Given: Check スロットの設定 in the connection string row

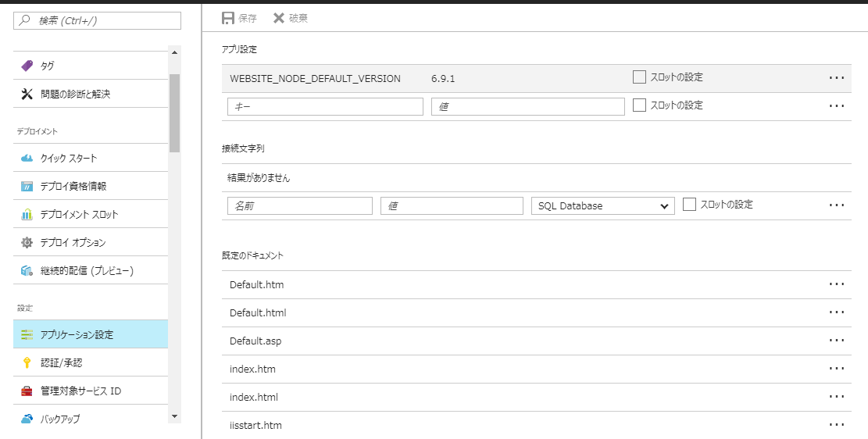Looking at the screenshot, I should (x=689, y=205).
